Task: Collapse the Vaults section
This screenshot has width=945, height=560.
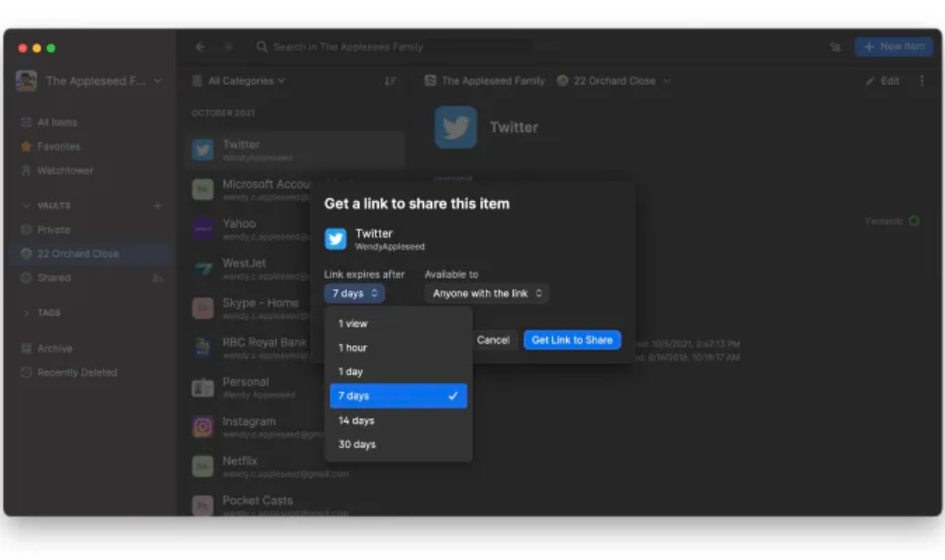Action: (x=26, y=206)
